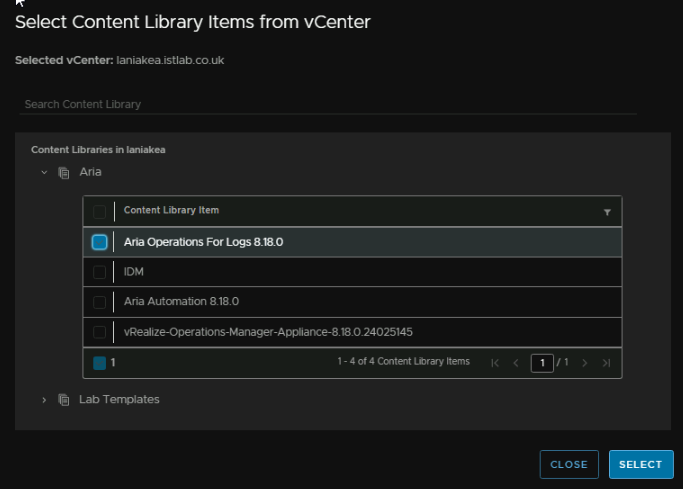
Task: Click the Aria content library icon
Action: click(x=64, y=172)
